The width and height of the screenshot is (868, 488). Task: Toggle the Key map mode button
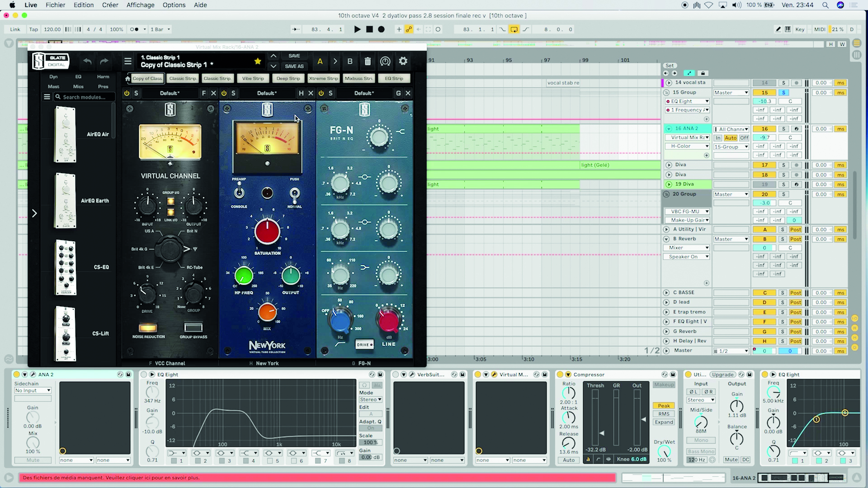[800, 29]
